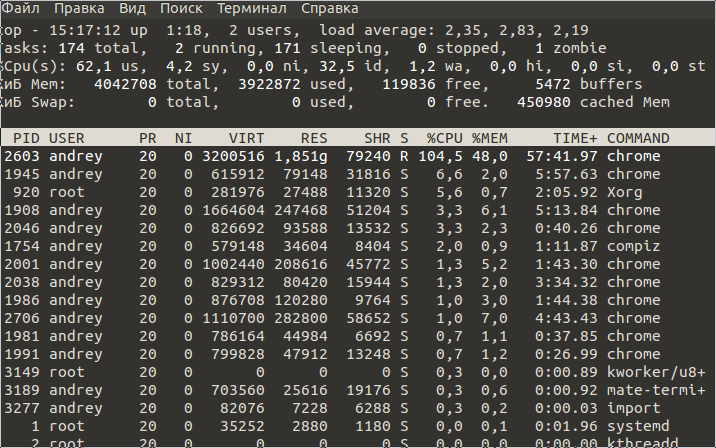The width and height of the screenshot is (716, 448).
Task: Click PID 2001 in process list
Action: pos(22,264)
